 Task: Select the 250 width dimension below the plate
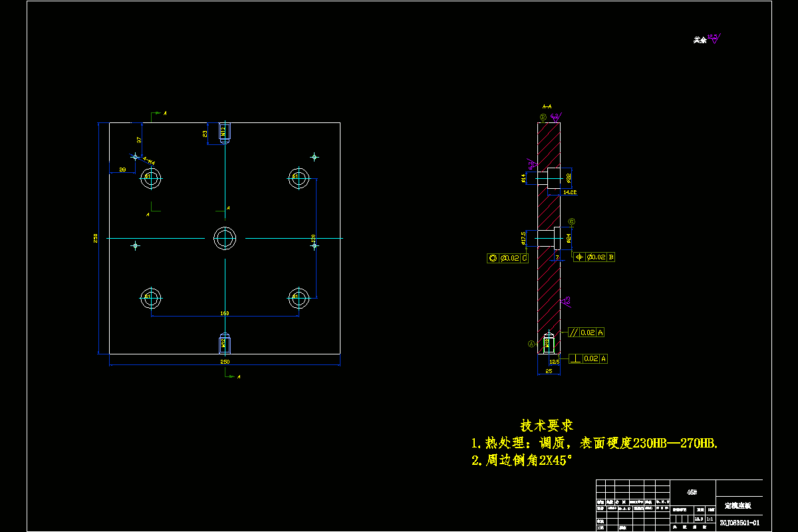click(225, 362)
